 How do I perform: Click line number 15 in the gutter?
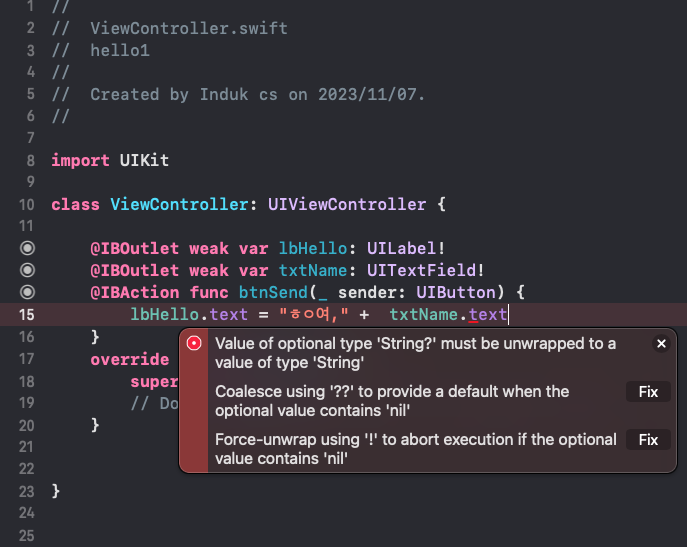[27, 314]
